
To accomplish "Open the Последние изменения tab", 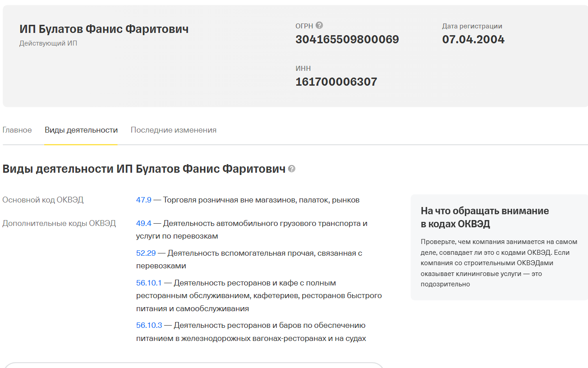I will (173, 129).
